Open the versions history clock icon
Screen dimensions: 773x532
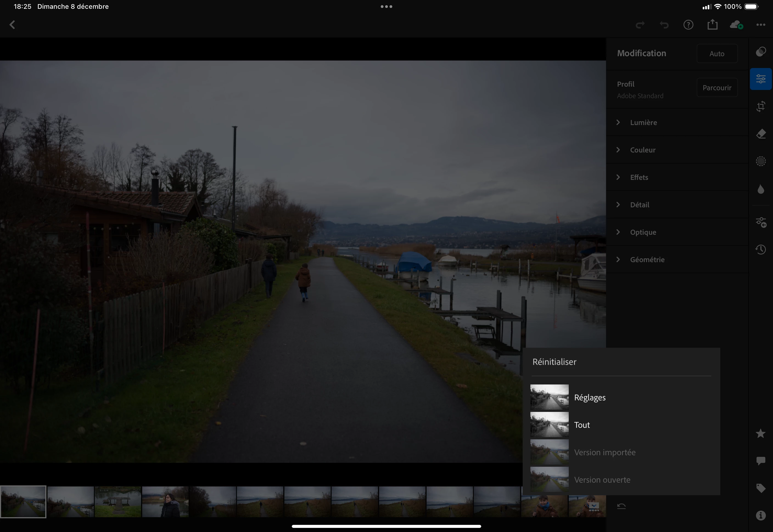click(760, 249)
